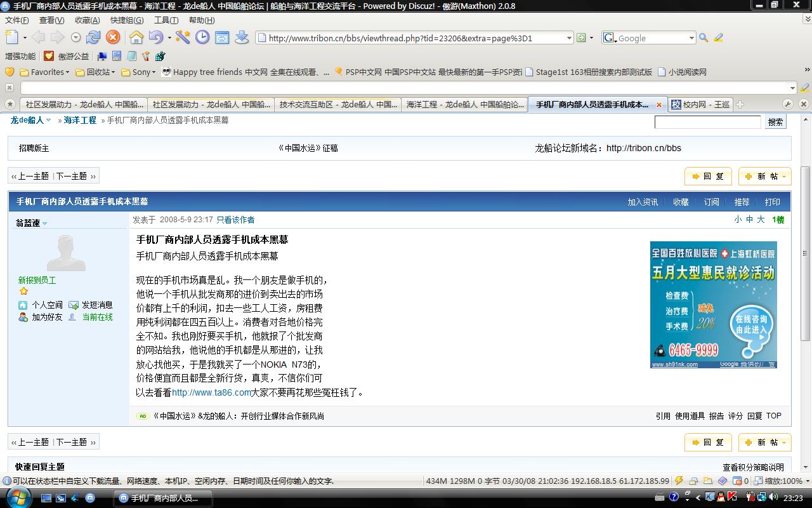Click the New Tab page icon

(11, 37)
